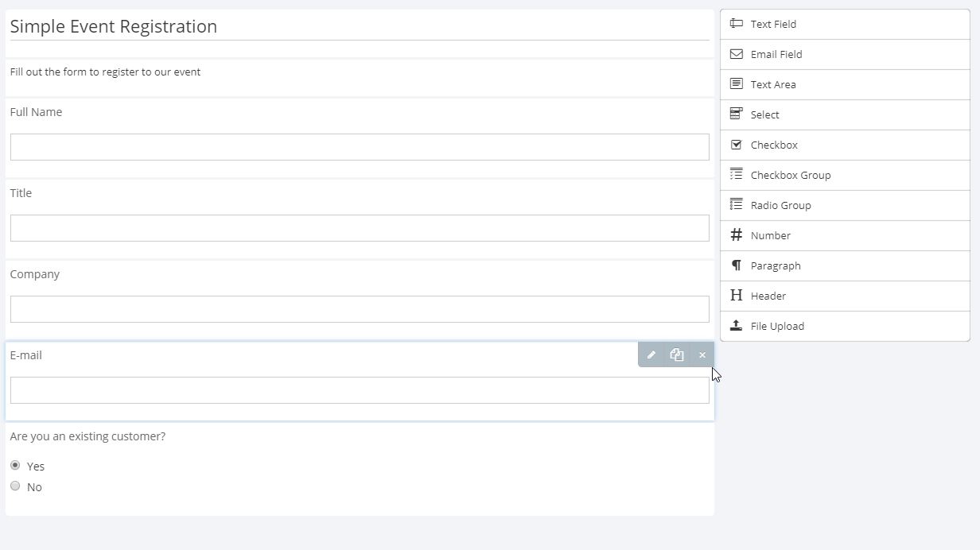
Task: Click the File Upload arrow icon
Action: (x=737, y=326)
